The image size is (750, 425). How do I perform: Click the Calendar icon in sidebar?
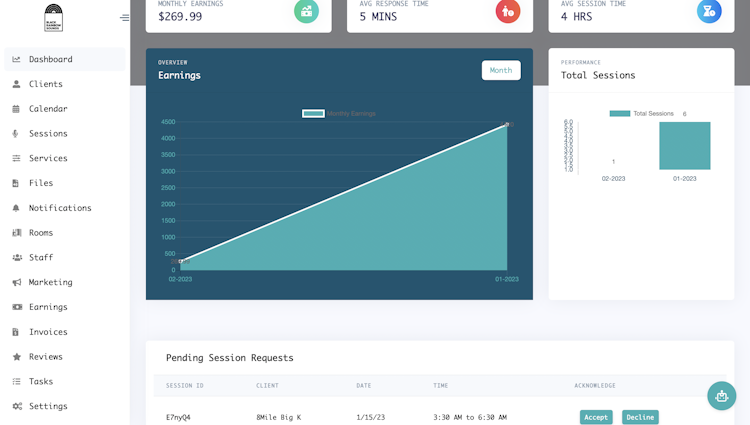(16, 109)
